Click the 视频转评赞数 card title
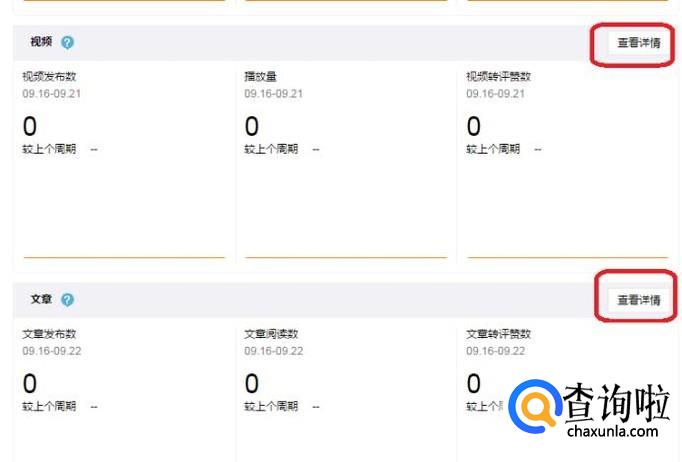Image resolution: width=682 pixels, height=462 pixels. (498, 76)
